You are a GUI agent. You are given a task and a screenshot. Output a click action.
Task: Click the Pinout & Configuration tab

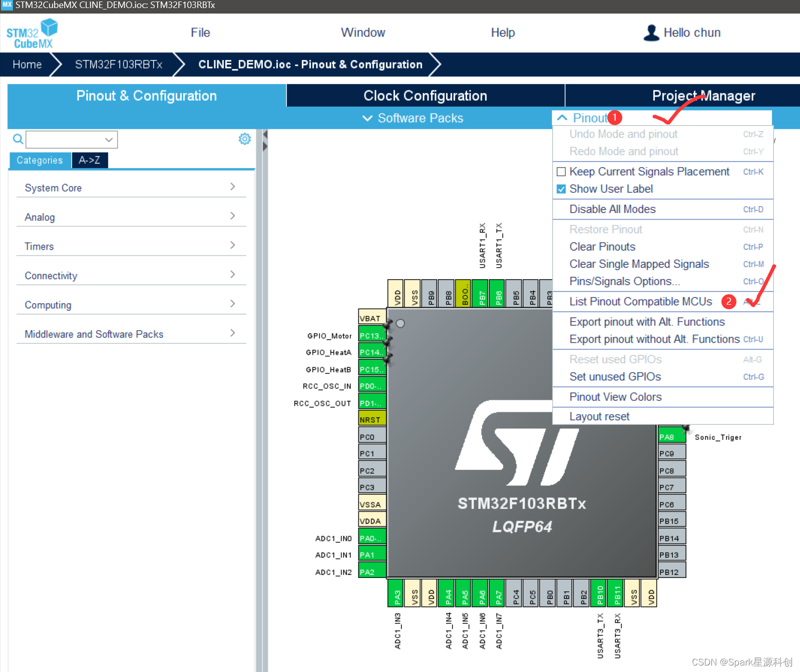[147, 96]
